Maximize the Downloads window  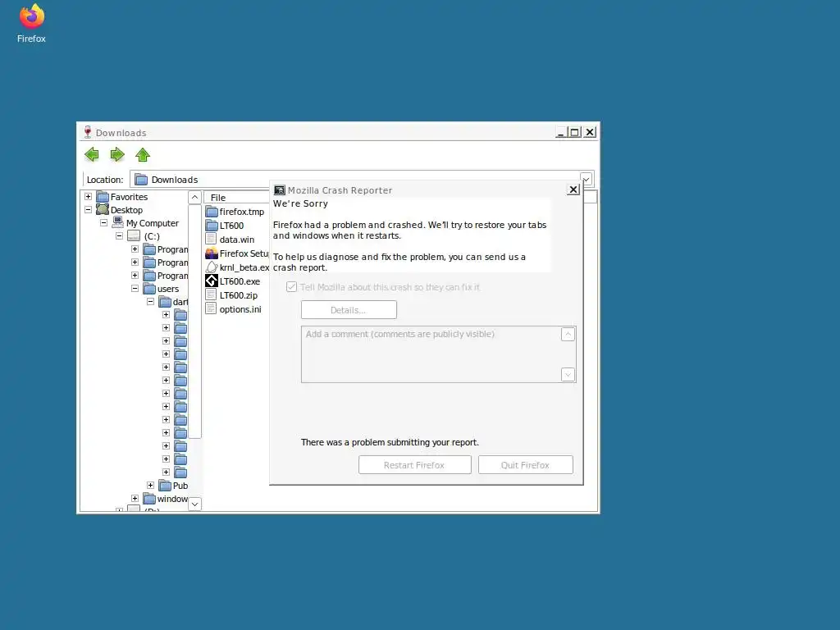575,132
